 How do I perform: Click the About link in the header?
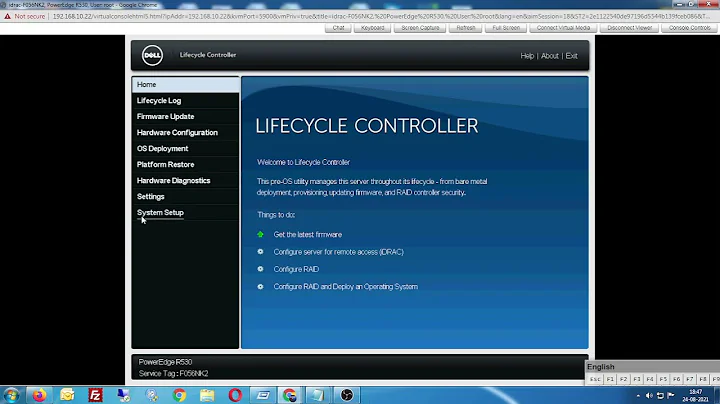coord(550,56)
